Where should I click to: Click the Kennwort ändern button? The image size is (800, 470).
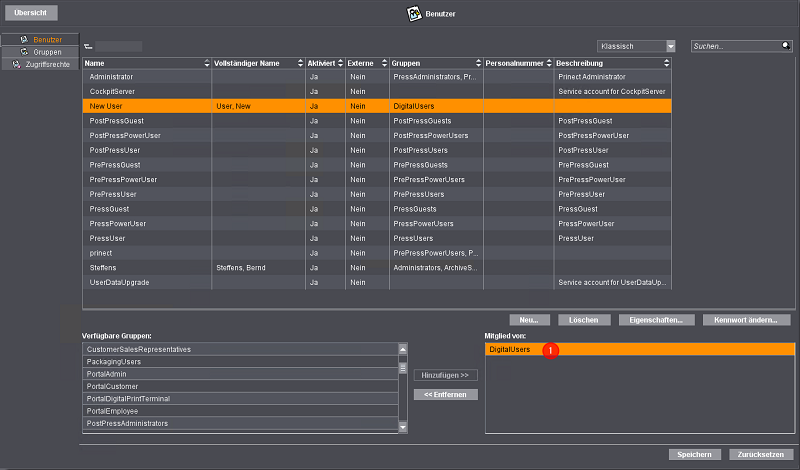point(747,320)
